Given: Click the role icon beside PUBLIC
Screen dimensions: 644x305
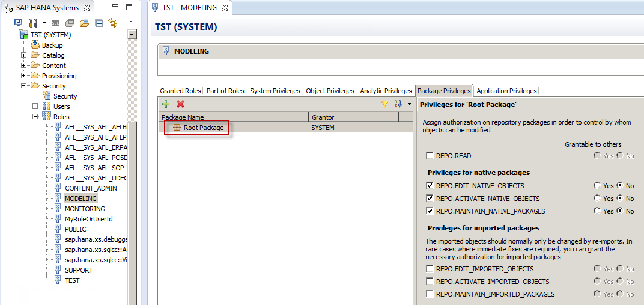Looking at the screenshot, I should pyautogui.click(x=58, y=229).
